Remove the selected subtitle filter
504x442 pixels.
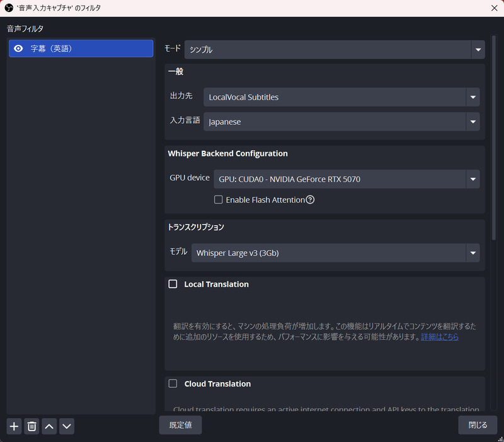pos(31,426)
